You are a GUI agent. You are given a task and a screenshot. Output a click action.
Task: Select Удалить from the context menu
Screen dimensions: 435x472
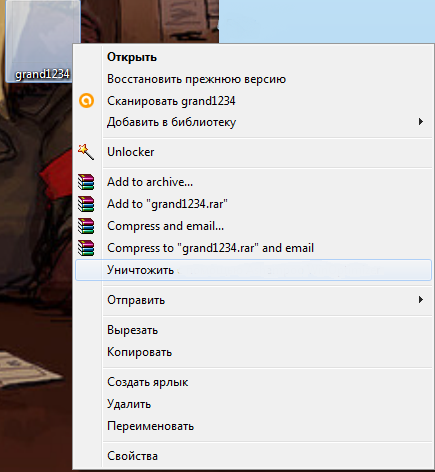(x=253, y=404)
